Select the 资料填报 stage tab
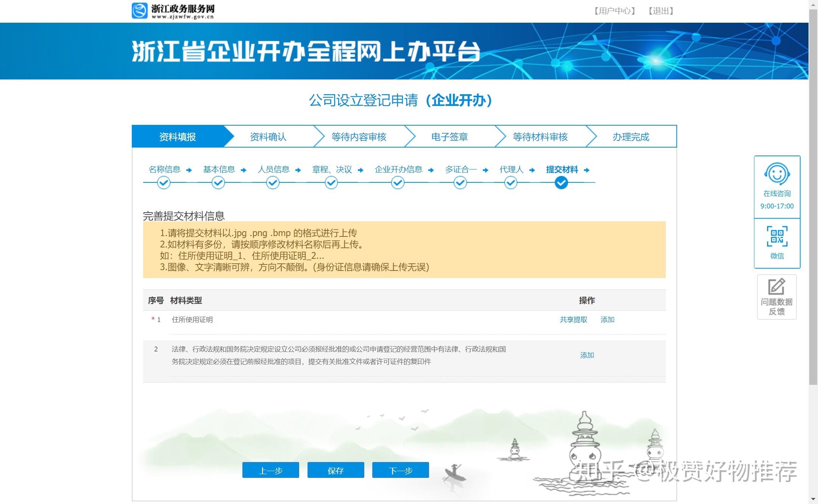 (x=178, y=137)
